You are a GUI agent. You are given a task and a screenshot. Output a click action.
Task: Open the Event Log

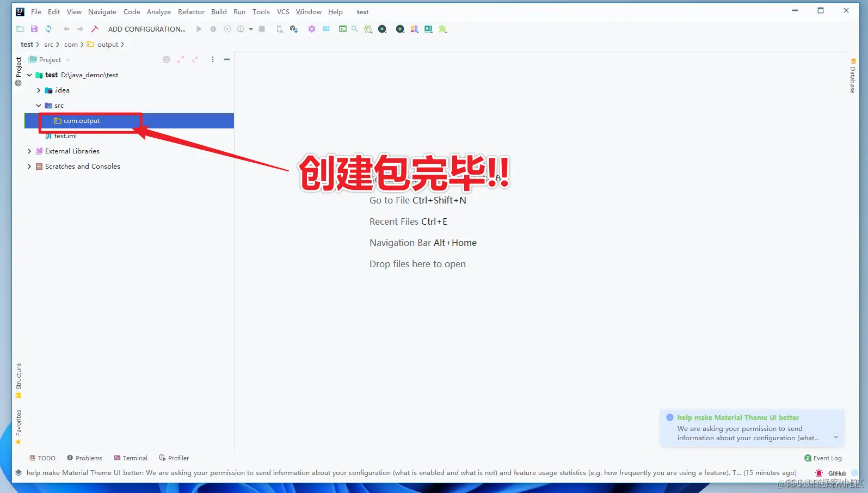click(823, 458)
